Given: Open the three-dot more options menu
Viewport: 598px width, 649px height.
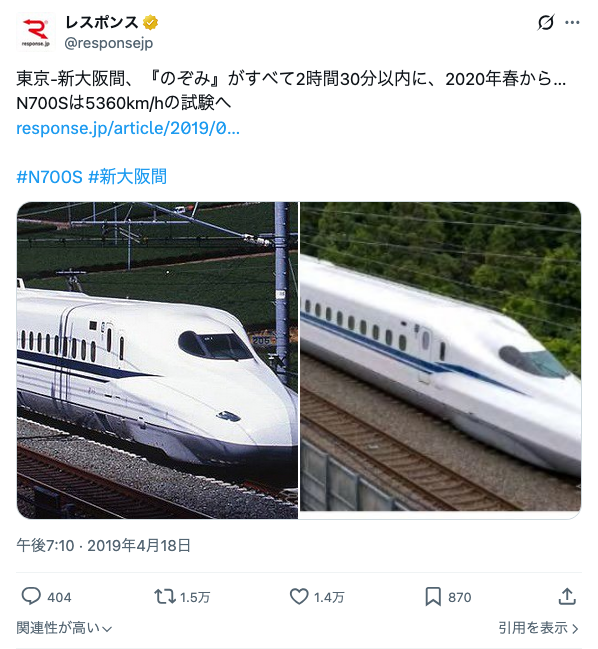Looking at the screenshot, I should (572, 22).
